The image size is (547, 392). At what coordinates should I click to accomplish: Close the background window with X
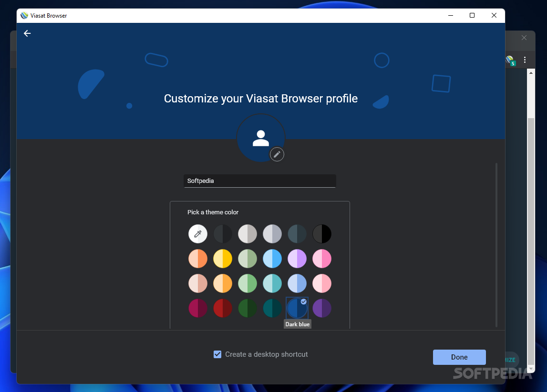[524, 38]
